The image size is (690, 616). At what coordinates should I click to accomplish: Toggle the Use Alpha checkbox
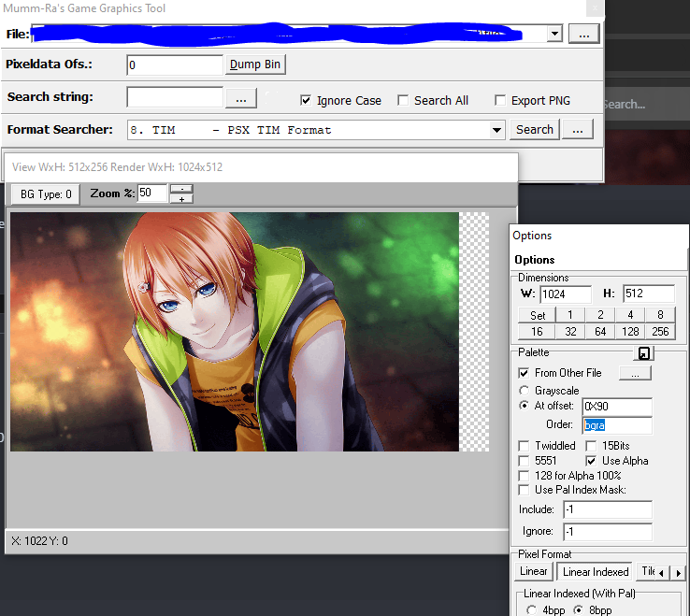pos(591,461)
